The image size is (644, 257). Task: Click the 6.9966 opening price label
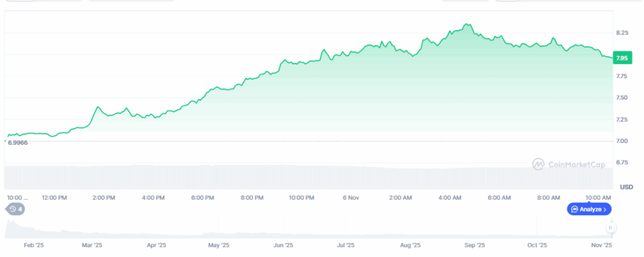click(22, 143)
